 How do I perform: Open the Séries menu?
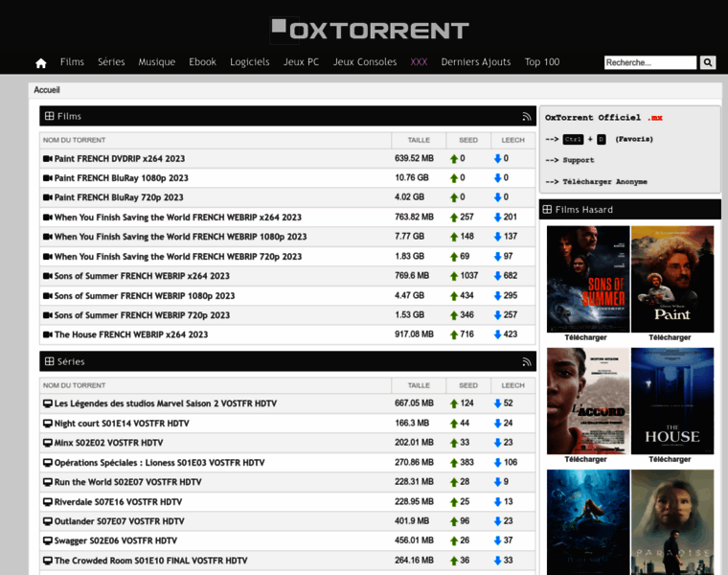click(x=111, y=61)
